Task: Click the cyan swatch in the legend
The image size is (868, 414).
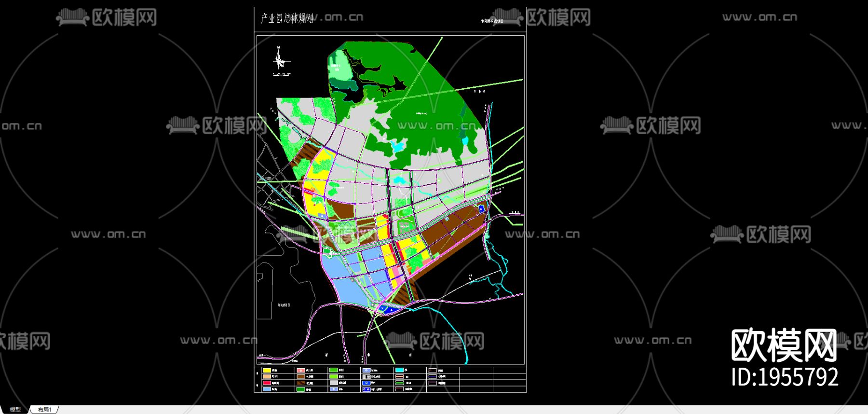Action: click(x=399, y=370)
